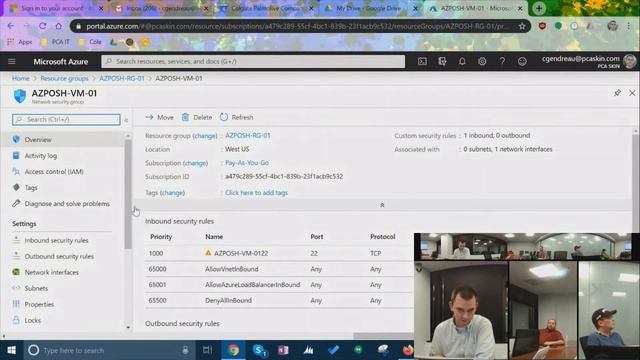The height and width of the screenshot is (360, 640).
Task: Open the Pay-As-You-Go subscription link
Action: [x=247, y=163]
